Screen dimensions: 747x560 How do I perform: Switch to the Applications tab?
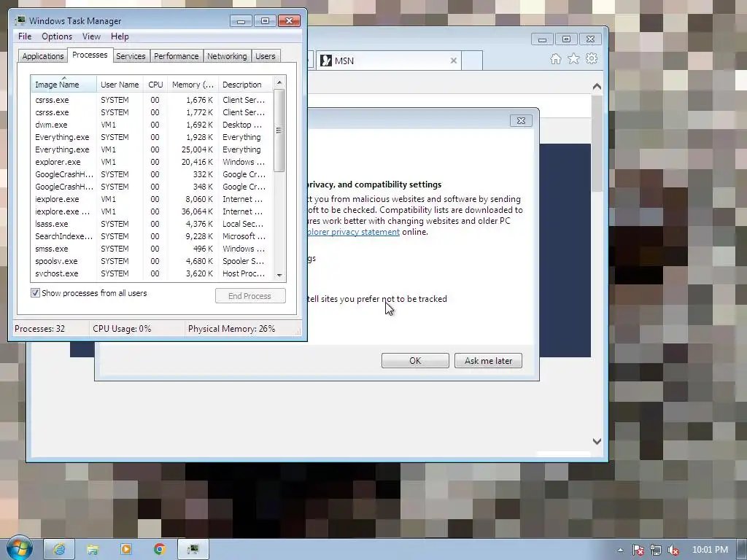click(x=43, y=56)
